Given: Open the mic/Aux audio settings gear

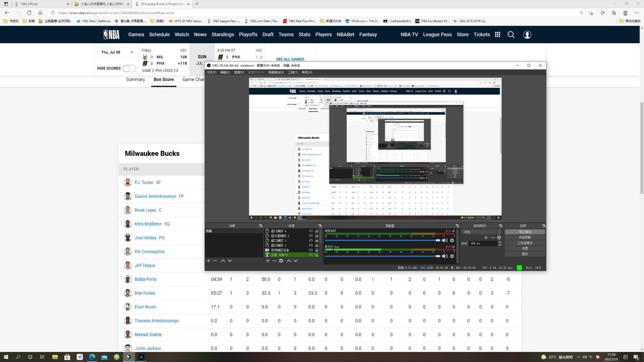Looking at the screenshot, I should coord(452,256).
